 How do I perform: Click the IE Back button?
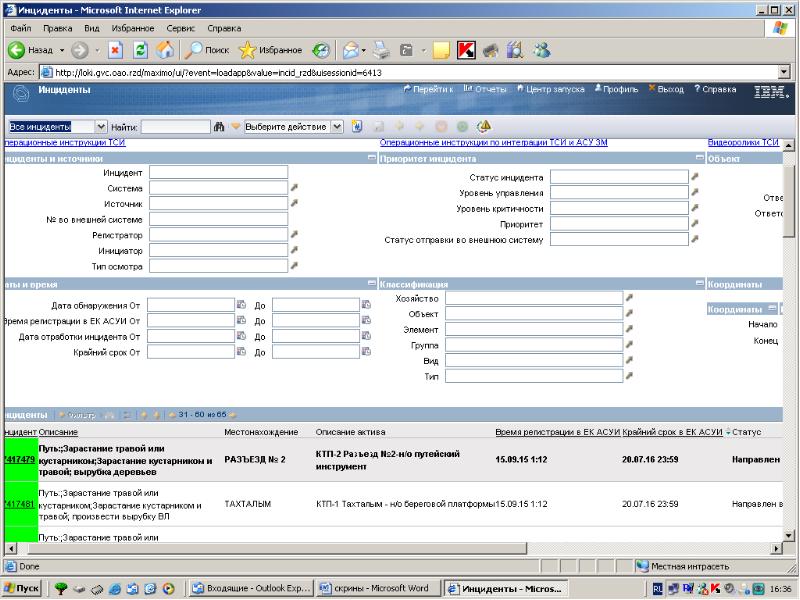click(x=32, y=50)
